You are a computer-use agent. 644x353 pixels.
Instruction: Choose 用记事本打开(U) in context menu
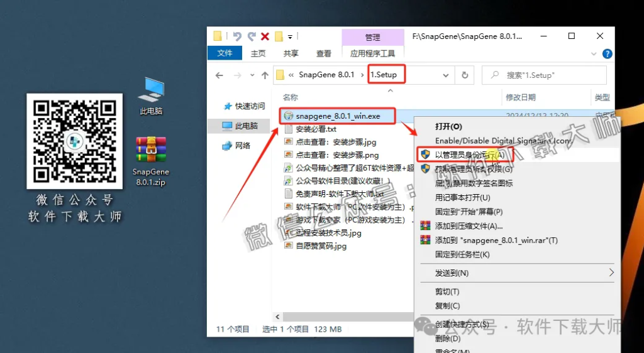(462, 198)
